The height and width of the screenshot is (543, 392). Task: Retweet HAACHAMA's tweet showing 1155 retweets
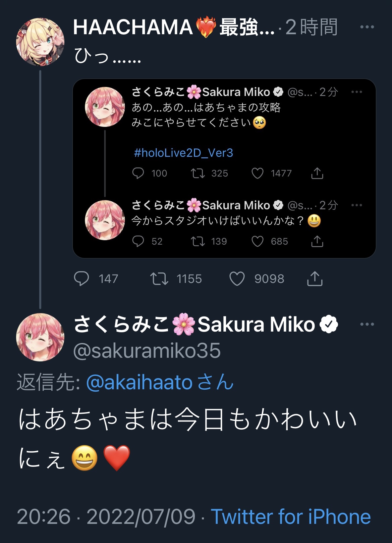pyautogui.click(x=159, y=279)
